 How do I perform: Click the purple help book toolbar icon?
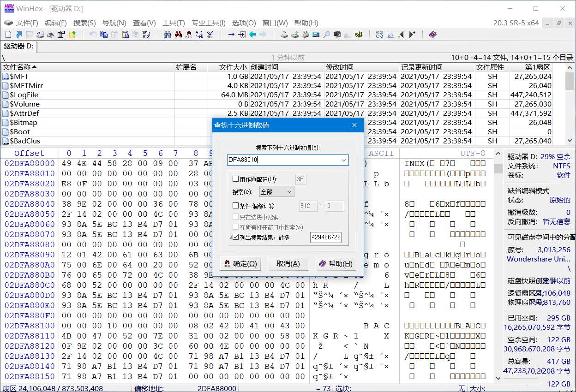tap(432, 35)
